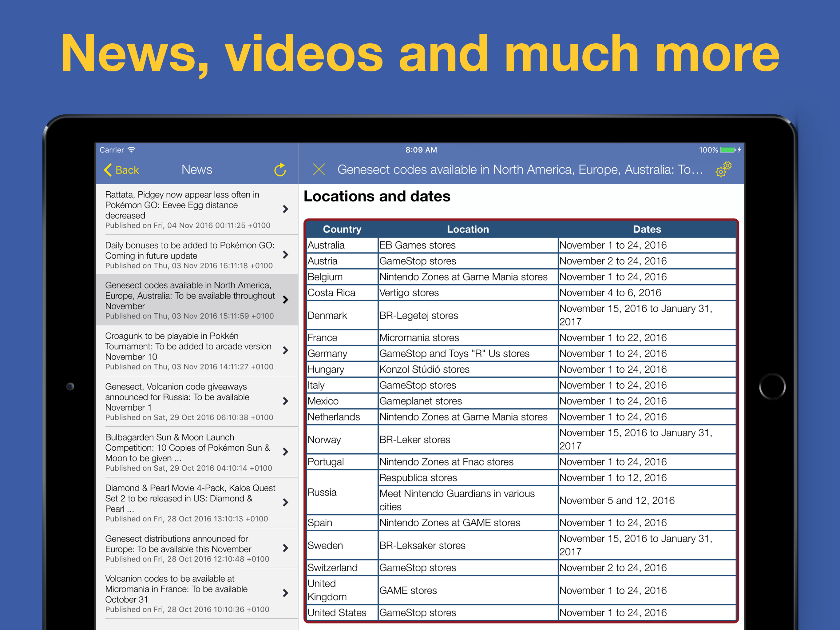
Task: Click BR-Leker stores cell
Action: point(468,440)
